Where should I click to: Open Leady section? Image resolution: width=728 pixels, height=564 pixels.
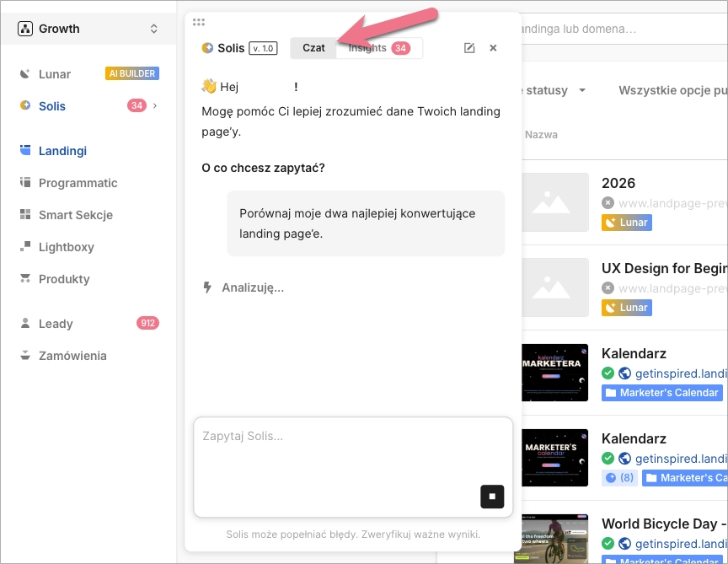pos(56,324)
